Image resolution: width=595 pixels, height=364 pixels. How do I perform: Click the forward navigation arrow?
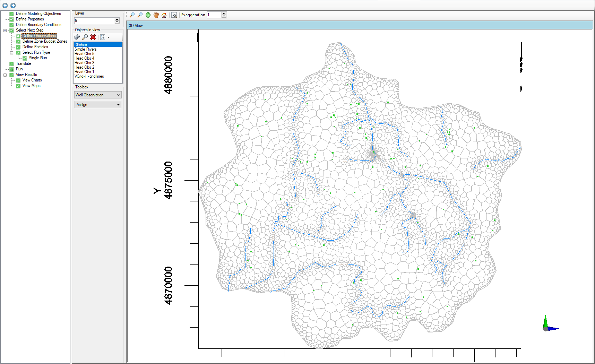(13, 6)
